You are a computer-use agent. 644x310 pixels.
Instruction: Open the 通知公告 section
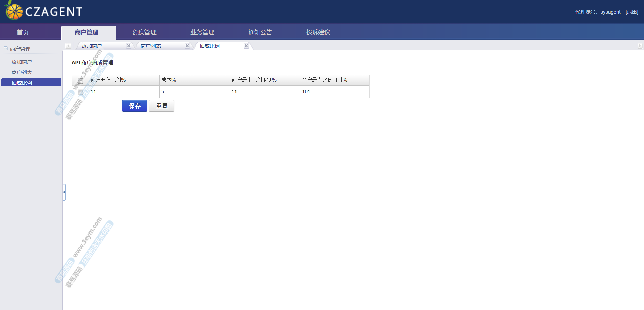[260, 32]
